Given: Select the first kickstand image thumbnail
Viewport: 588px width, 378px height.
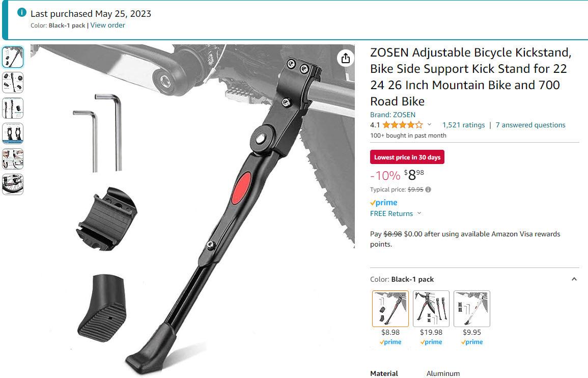Looking at the screenshot, I should pyautogui.click(x=13, y=57).
